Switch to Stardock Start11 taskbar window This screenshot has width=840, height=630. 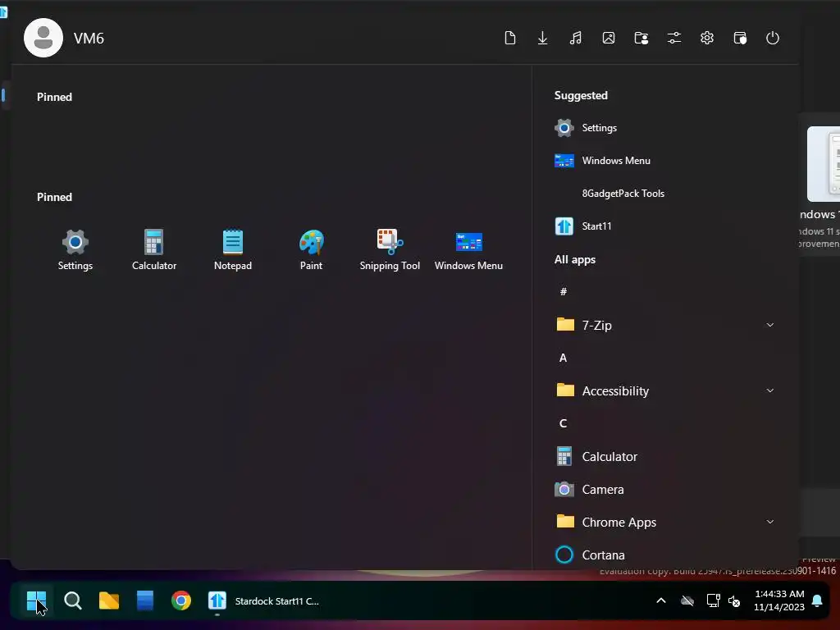click(264, 601)
